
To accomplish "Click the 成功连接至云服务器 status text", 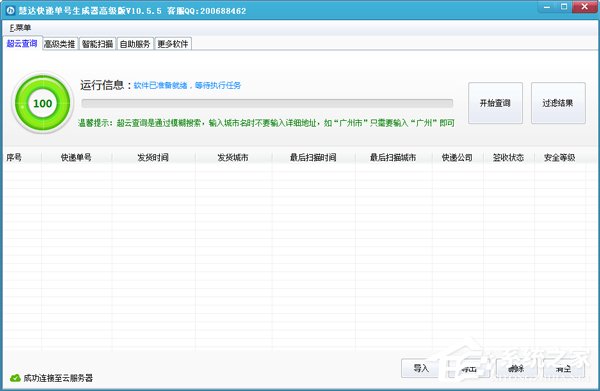I will click(x=58, y=378).
